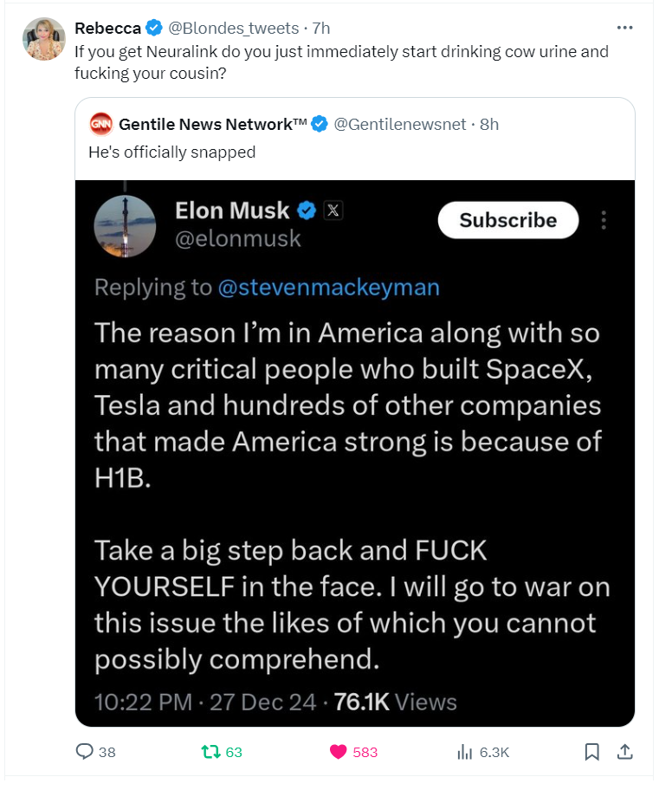Open the @Blondes_tweets handle
Image resolution: width=672 pixels, height=790 pixels.
232,29
